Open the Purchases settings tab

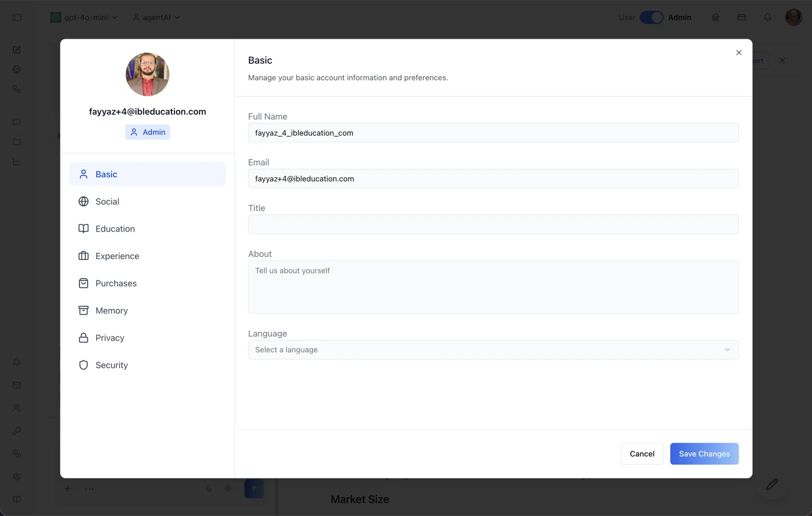coord(147,283)
